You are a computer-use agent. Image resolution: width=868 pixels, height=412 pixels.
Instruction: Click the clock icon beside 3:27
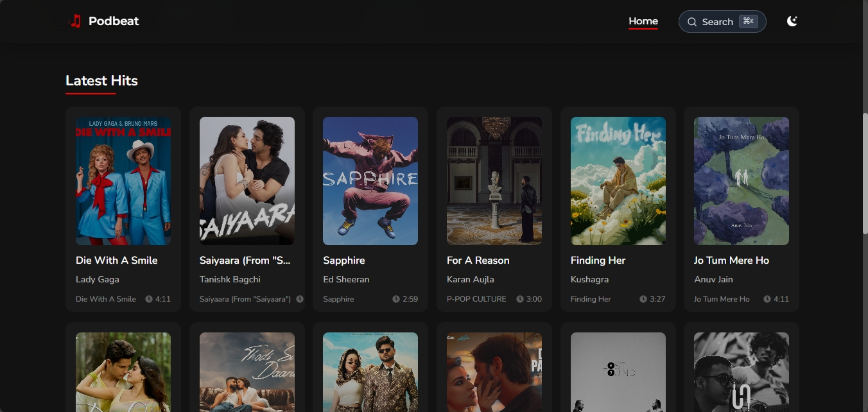[x=643, y=299]
